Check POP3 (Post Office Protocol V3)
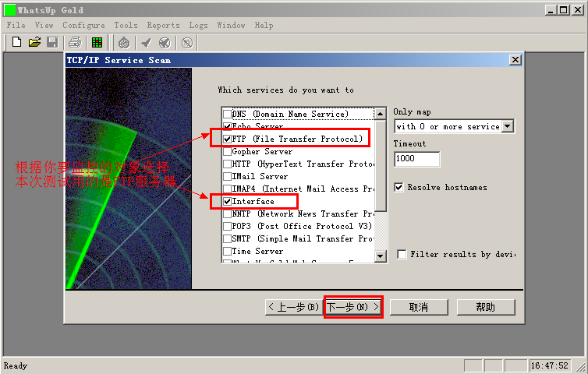588x374 pixels. click(227, 227)
